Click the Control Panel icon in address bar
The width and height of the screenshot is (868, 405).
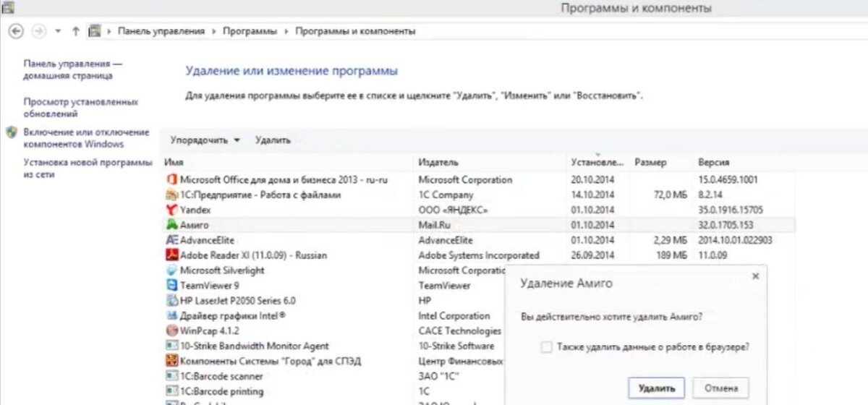point(94,31)
